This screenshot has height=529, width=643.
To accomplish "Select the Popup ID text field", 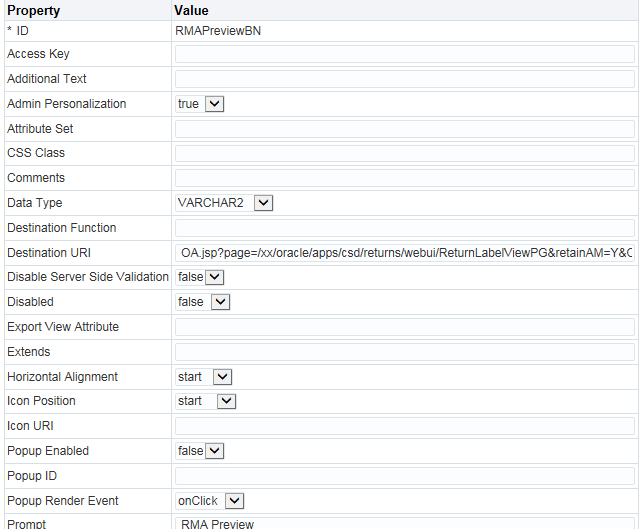I will pyautogui.click(x=405, y=476).
